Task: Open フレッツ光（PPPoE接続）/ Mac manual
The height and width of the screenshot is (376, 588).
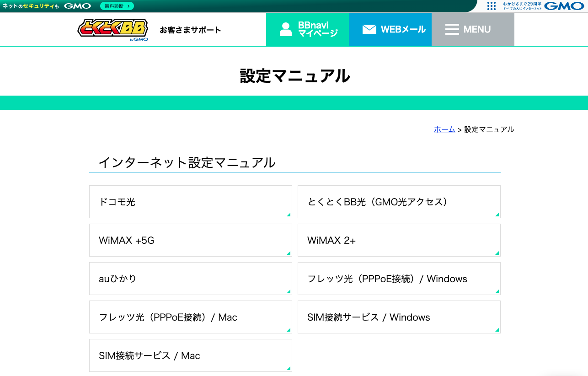Action: pyautogui.click(x=191, y=317)
